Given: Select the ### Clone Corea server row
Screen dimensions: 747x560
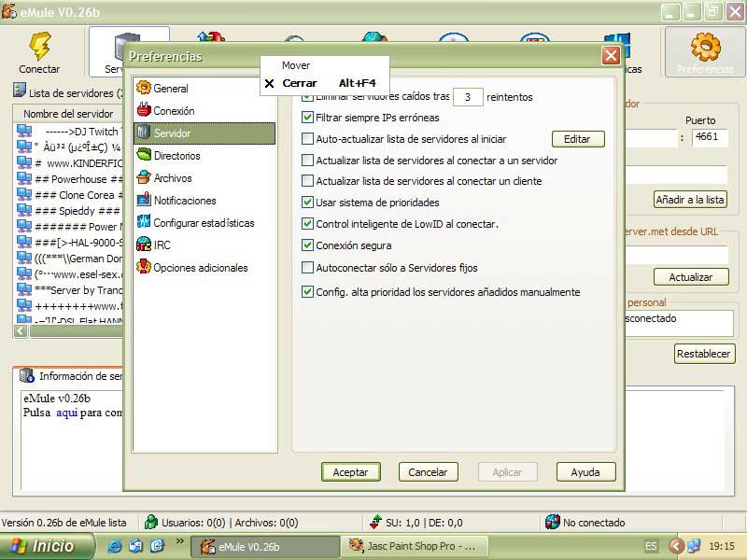Looking at the screenshot, I should point(69,195).
